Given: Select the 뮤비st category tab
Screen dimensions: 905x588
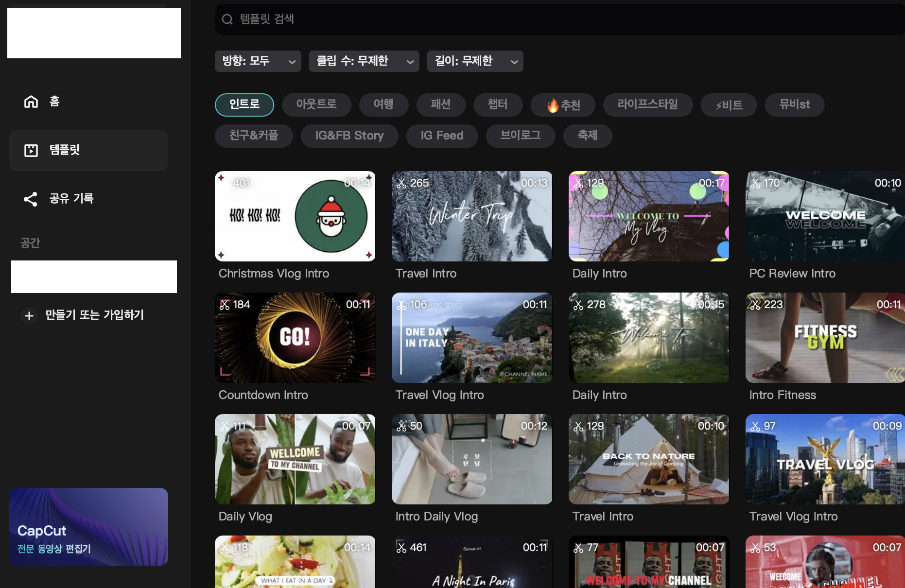Looking at the screenshot, I should click(x=795, y=104).
